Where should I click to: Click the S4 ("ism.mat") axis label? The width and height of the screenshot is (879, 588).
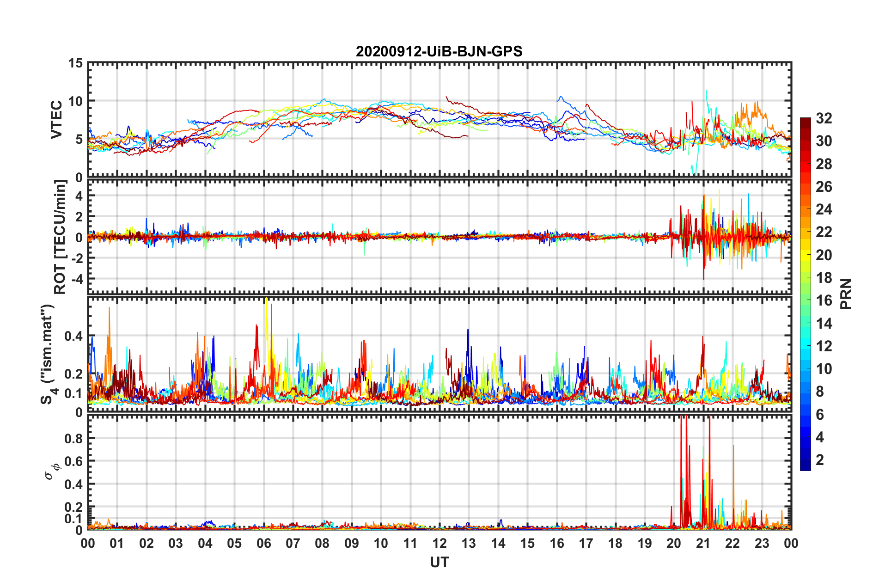(48, 354)
